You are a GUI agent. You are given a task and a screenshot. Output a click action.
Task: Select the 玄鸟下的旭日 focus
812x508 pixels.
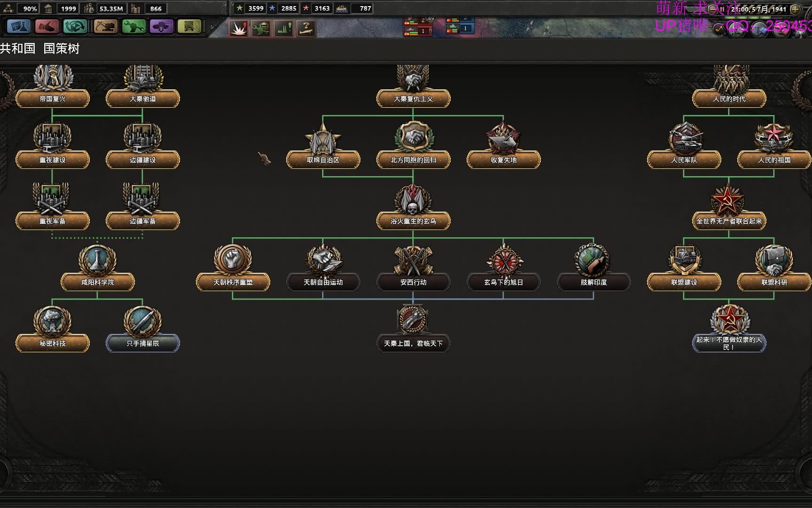click(504, 282)
